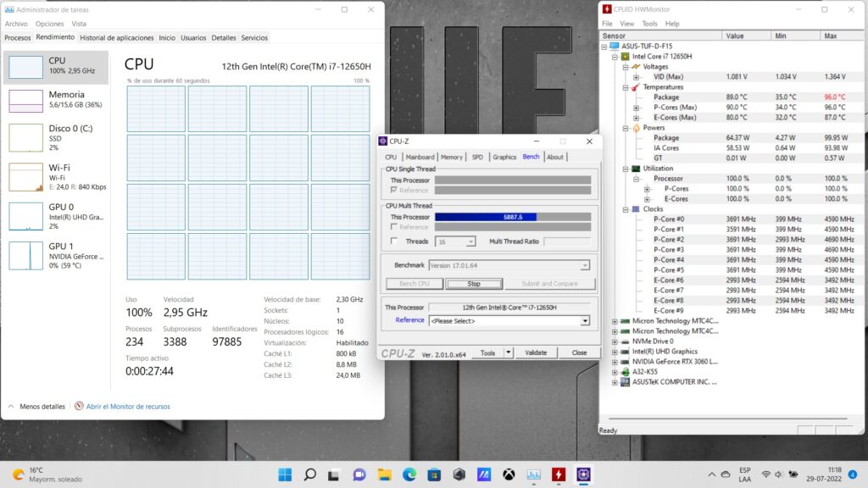This screenshot has width=868, height=488.
Task: Click the computer icon beside ASUS-TUF-D-F15
Action: tap(615, 46)
